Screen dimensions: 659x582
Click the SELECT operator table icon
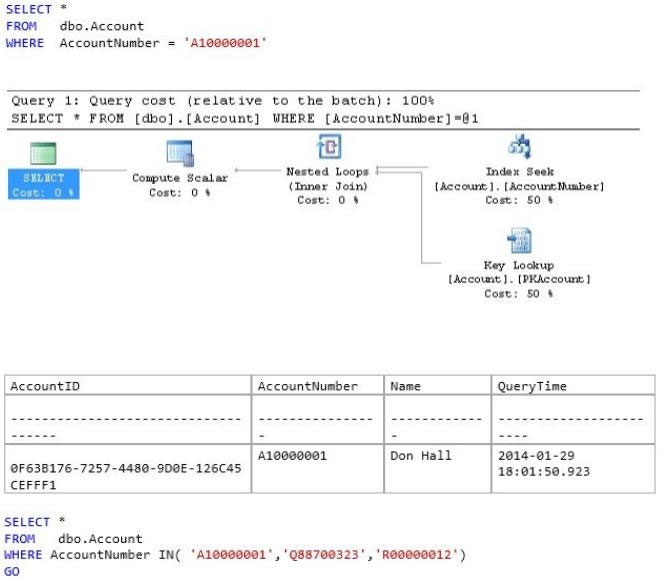point(43,153)
